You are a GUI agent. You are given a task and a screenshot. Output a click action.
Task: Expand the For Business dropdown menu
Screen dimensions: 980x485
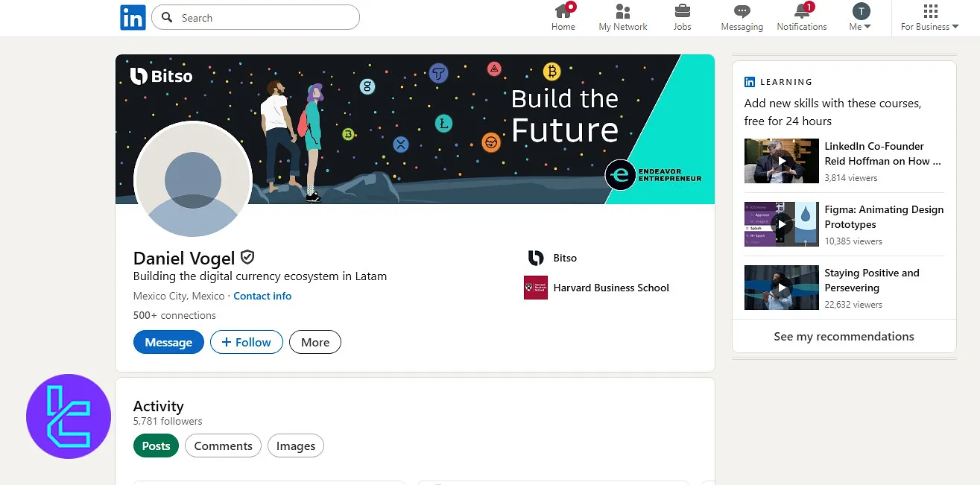tap(929, 18)
